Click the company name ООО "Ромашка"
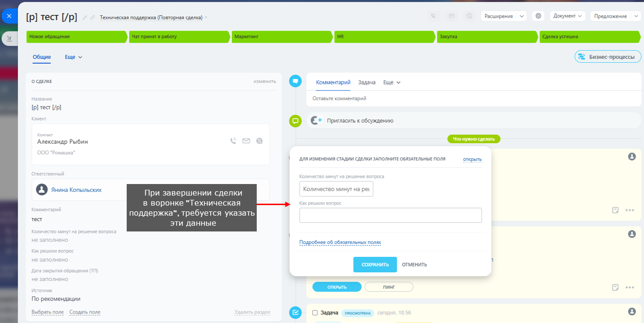 tap(56, 152)
